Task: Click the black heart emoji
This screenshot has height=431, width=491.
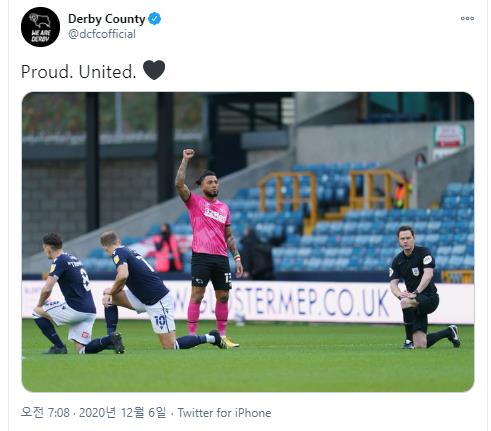Action: pyautogui.click(x=154, y=70)
